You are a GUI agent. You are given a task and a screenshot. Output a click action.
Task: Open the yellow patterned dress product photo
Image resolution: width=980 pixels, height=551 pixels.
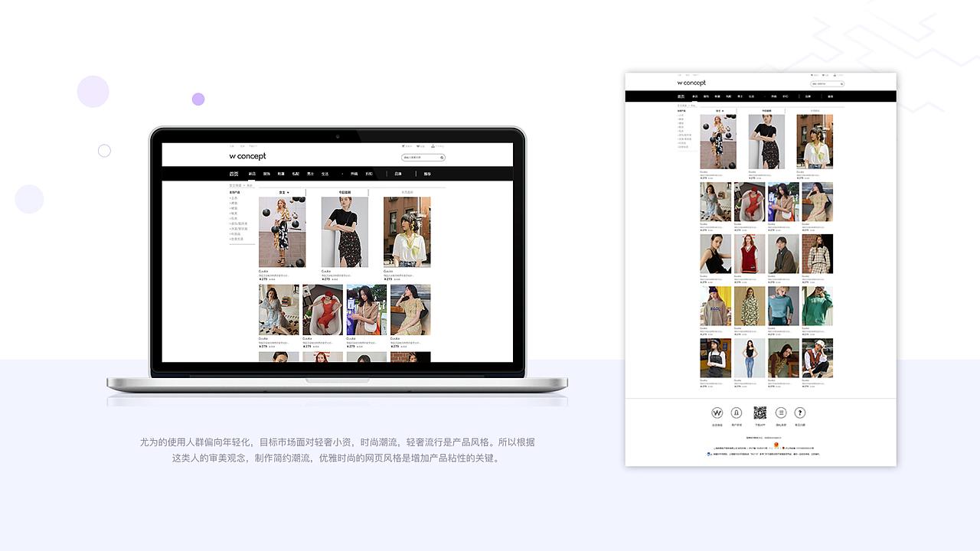pyautogui.click(x=750, y=306)
